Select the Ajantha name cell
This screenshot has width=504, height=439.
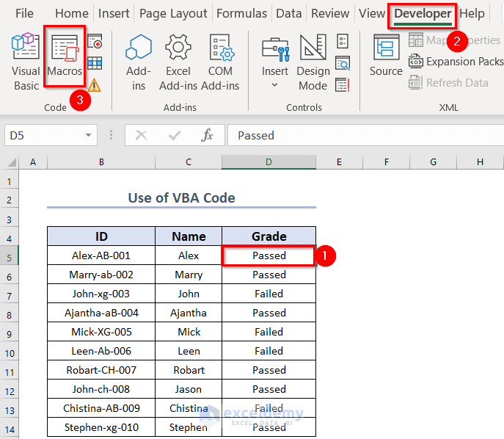189,313
